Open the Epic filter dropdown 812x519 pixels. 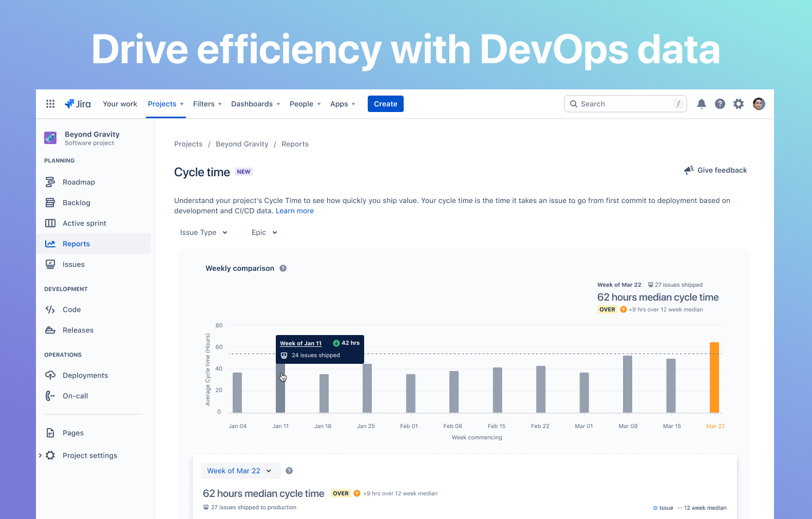(265, 232)
